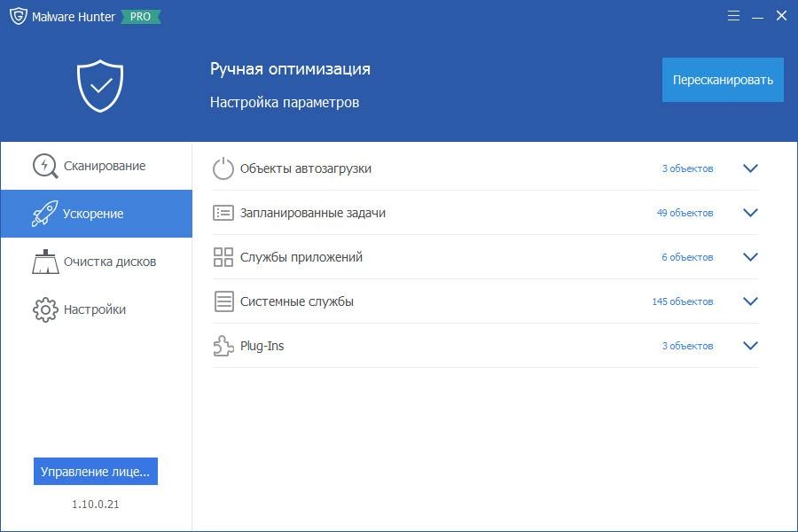The height and width of the screenshot is (532, 798).
Task: Click the 145 объектов count link
Action: (x=683, y=301)
